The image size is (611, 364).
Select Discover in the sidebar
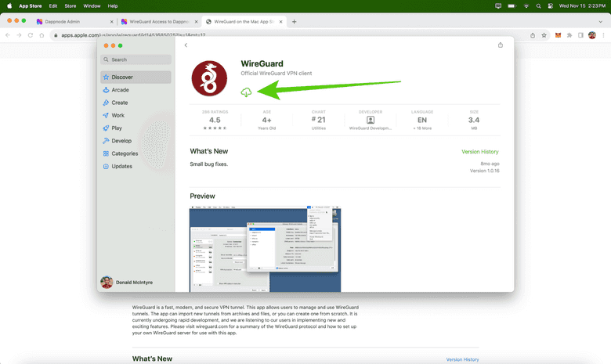click(122, 77)
